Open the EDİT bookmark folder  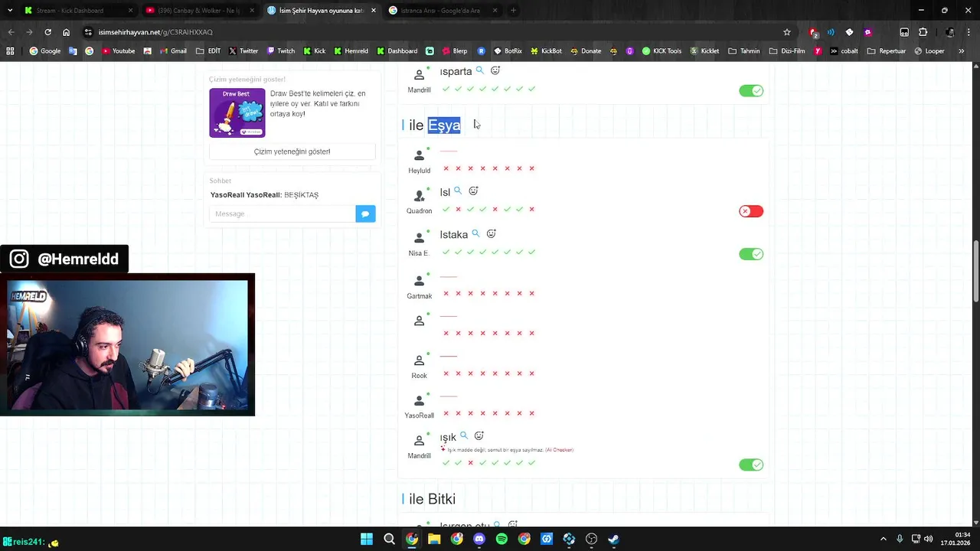(x=208, y=51)
